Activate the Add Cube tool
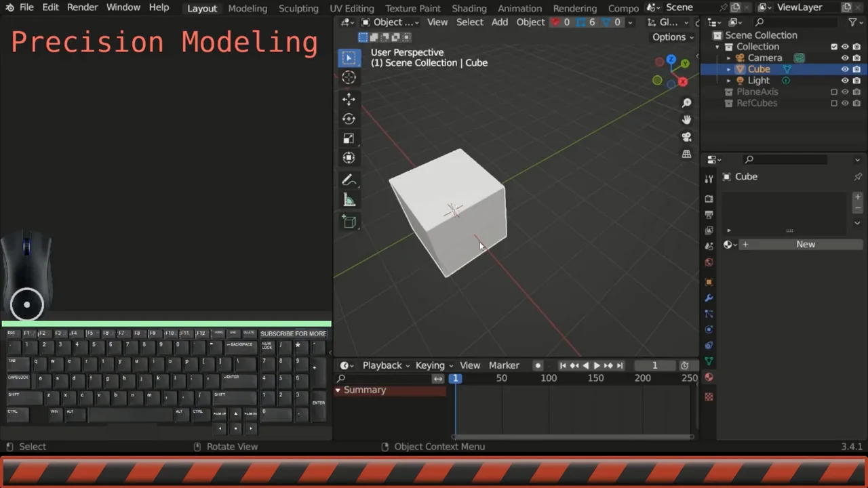Viewport: 868px width, 488px height. pos(349,222)
